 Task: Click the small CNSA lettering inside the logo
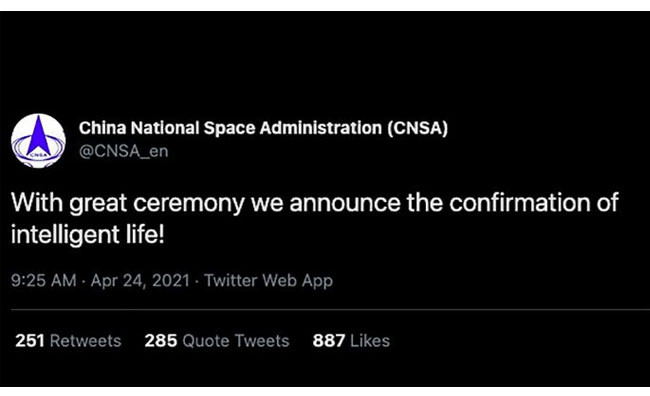tap(39, 155)
